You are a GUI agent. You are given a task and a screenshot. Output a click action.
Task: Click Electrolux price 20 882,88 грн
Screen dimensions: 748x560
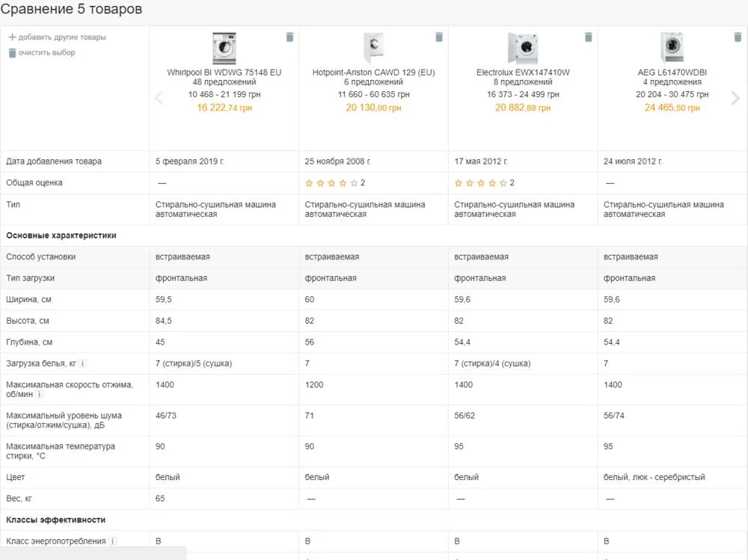523,108
